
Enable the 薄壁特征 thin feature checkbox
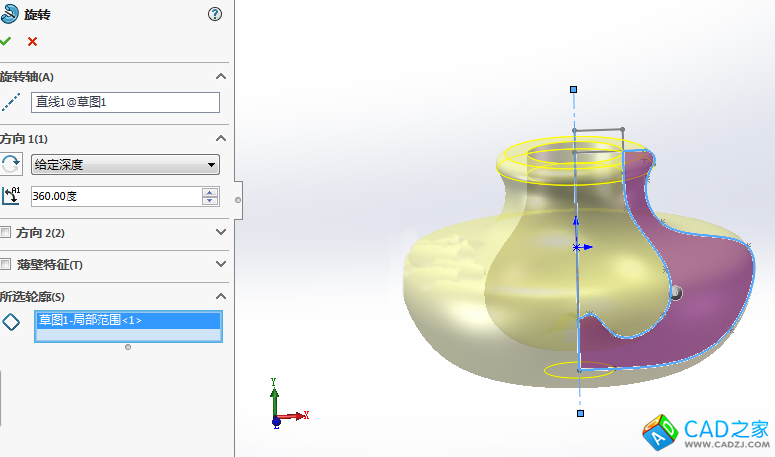(x=6, y=265)
